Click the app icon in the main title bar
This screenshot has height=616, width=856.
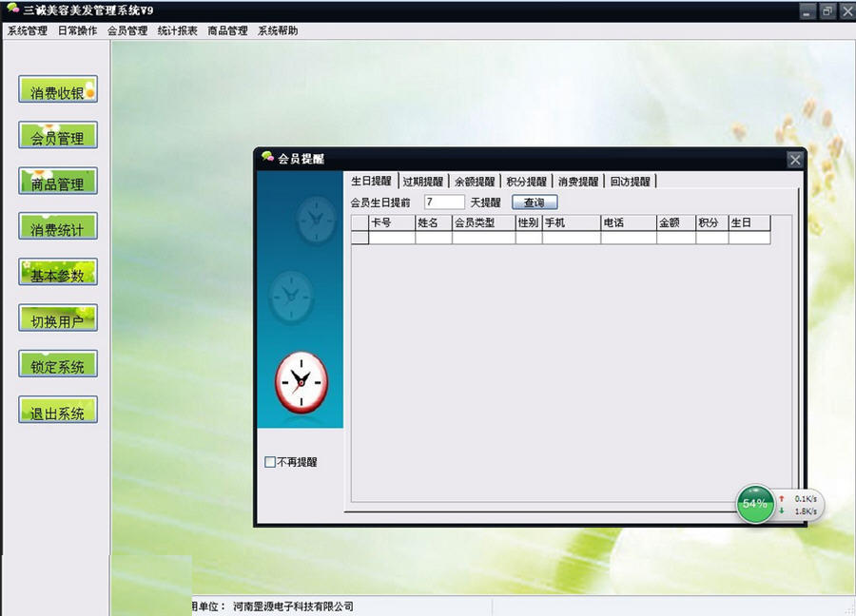[13, 9]
